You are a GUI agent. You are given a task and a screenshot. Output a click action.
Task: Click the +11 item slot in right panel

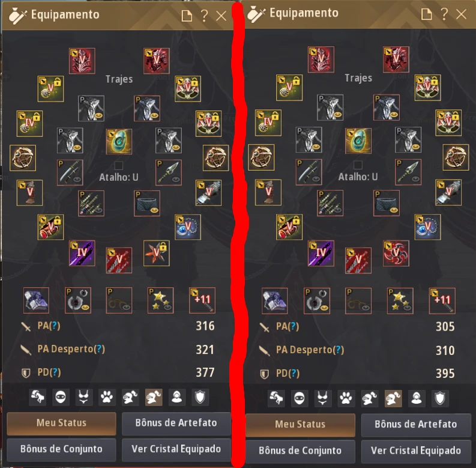coord(442,300)
